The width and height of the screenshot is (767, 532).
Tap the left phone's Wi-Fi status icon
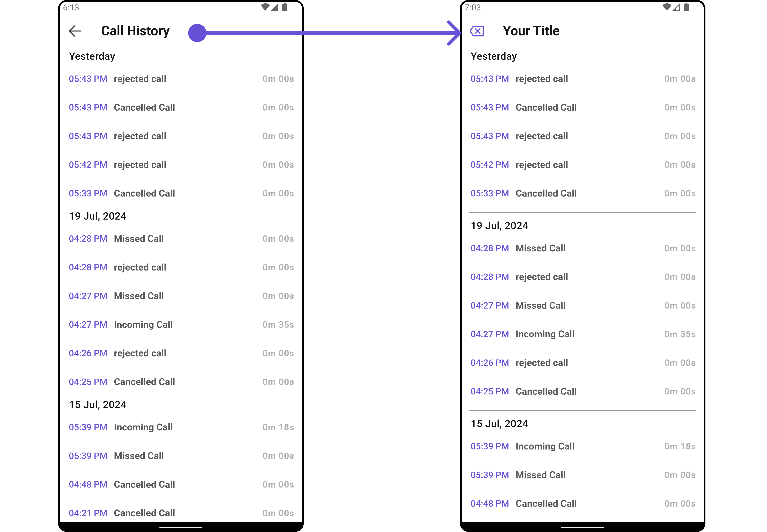click(265, 7)
